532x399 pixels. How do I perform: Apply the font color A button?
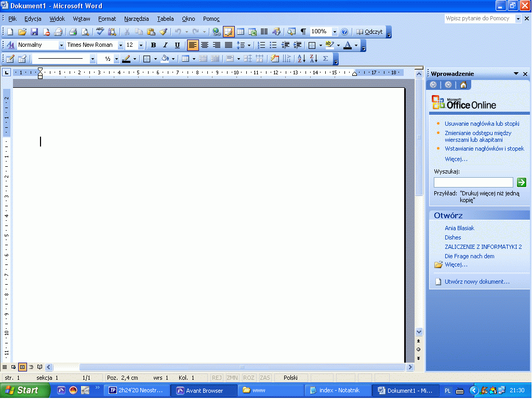(348, 45)
